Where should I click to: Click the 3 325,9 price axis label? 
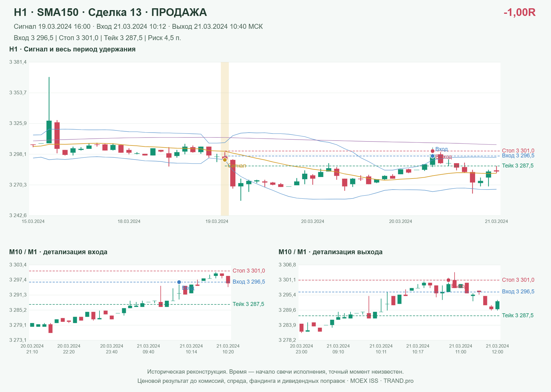point(18,123)
